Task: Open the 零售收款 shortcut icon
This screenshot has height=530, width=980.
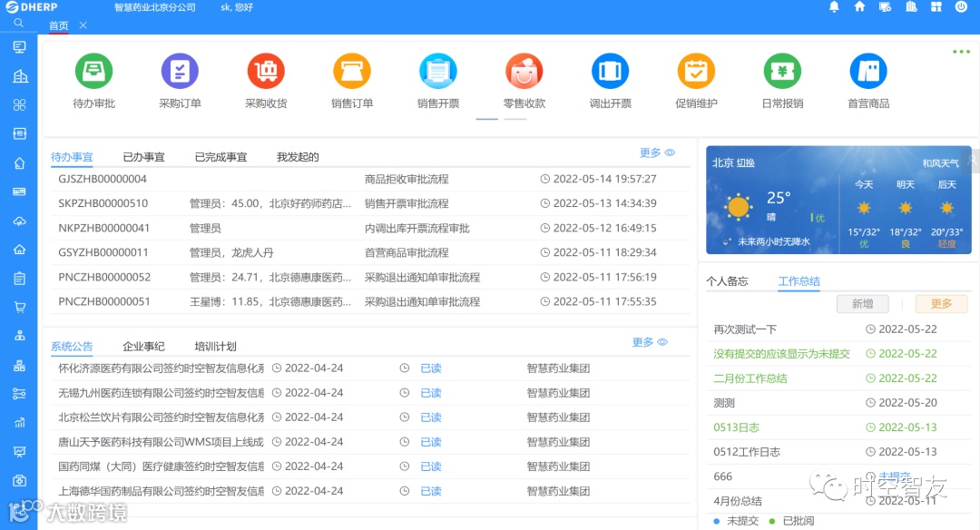Action: coord(524,71)
